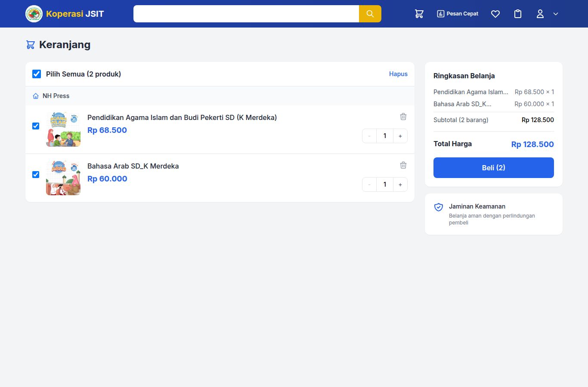Viewport: 588px width, 387px height.
Task: Open Bahasa Arab SD_K Merdeka title
Action: (x=133, y=166)
